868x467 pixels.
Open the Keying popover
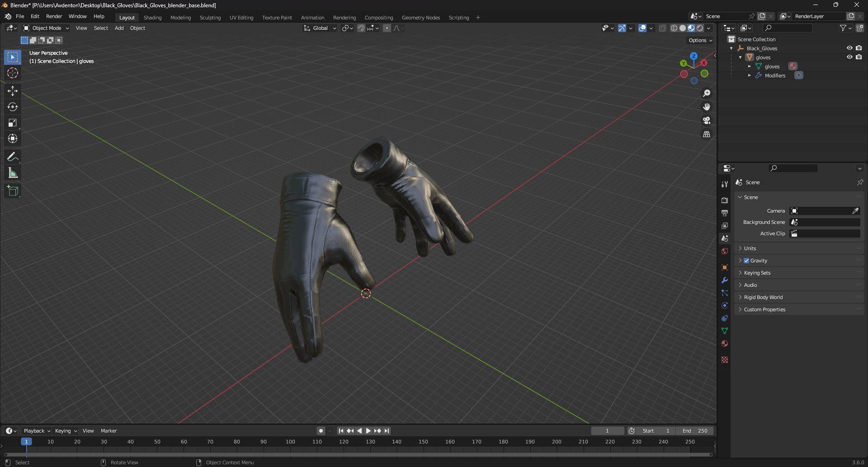click(66, 431)
